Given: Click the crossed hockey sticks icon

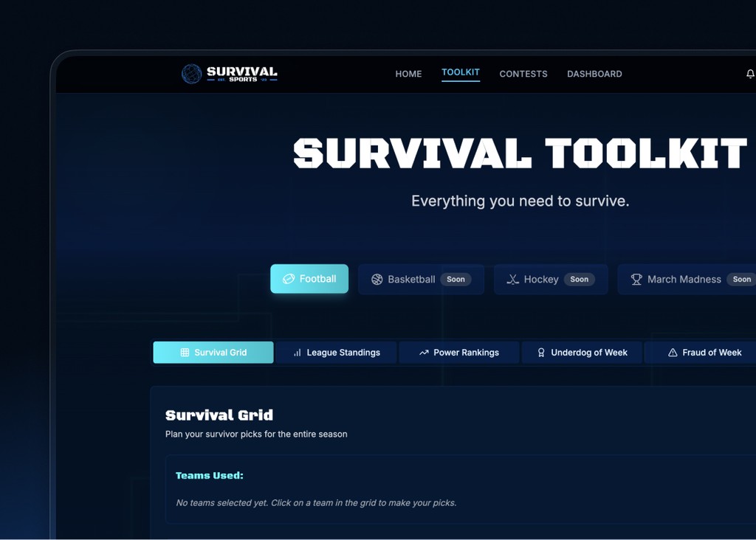Looking at the screenshot, I should (x=512, y=280).
